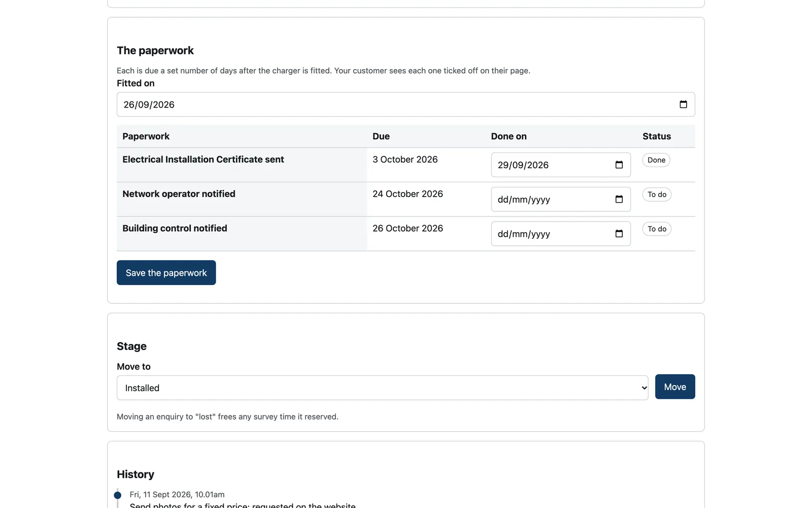Viewport: 812px width, 508px height.
Task: Click Building control notified row label
Action: pos(175,229)
